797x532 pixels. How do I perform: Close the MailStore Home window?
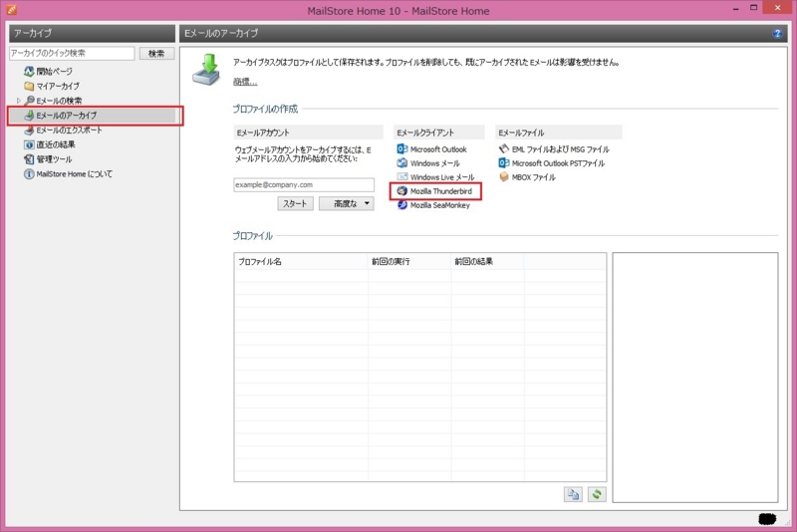tap(777, 8)
